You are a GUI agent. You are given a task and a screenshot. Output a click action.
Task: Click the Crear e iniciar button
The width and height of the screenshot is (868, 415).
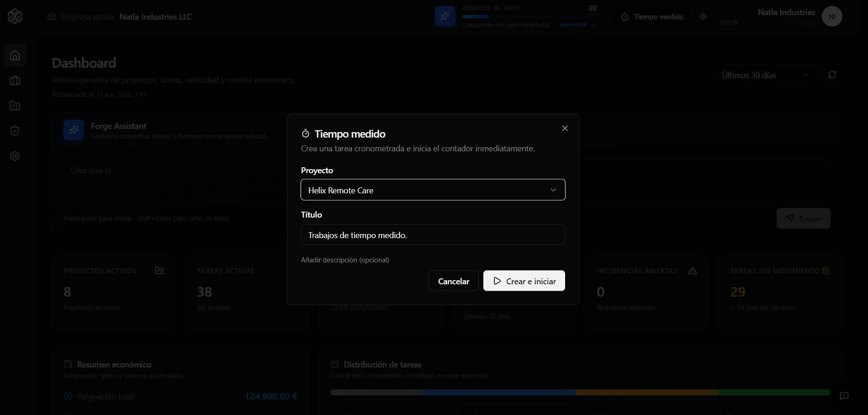[x=524, y=281]
